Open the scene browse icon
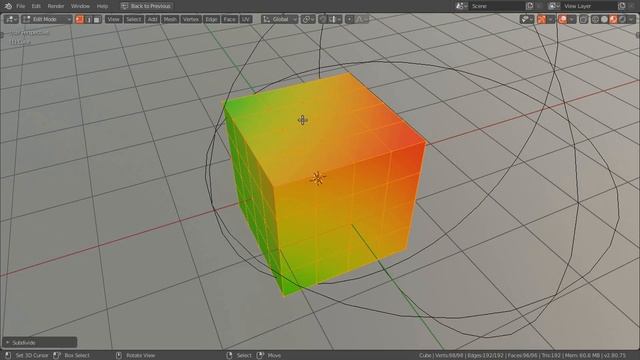 (x=462, y=6)
